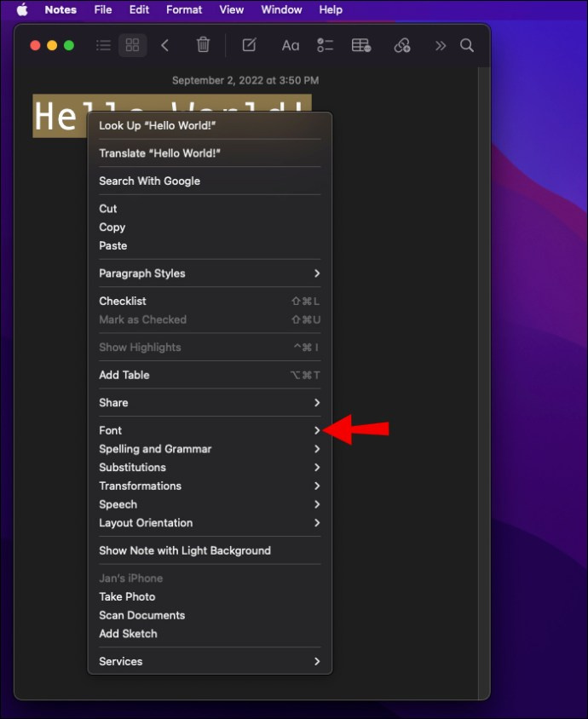Screen dimensions: 588x719
Task: Choose Cut from context menu
Action: 210,209
